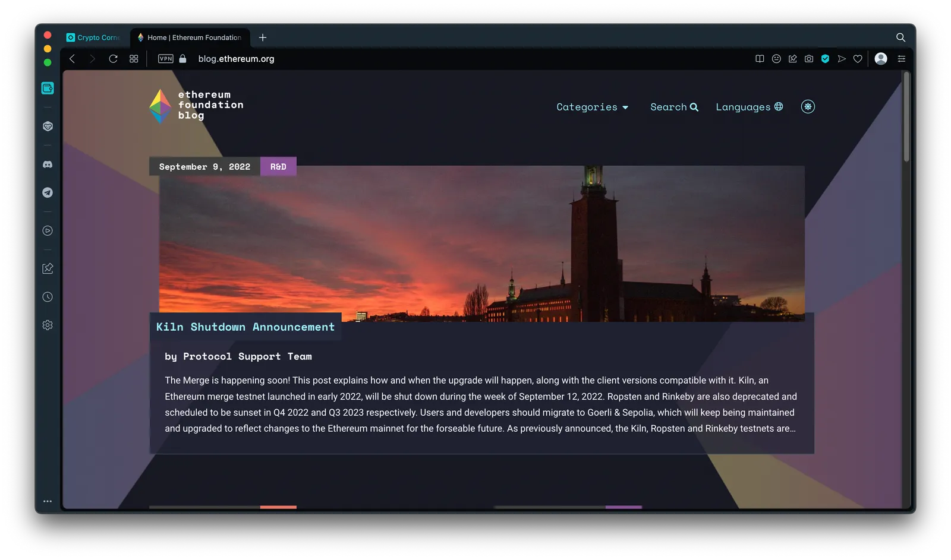Open the Easy Setup sliders icon
This screenshot has height=560, width=951.
click(x=902, y=59)
